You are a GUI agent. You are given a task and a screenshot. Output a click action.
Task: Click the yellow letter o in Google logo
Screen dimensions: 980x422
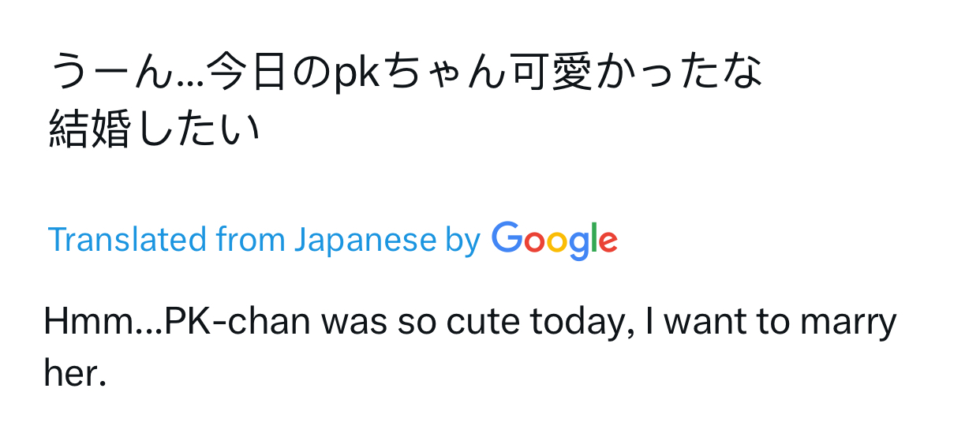(558, 242)
